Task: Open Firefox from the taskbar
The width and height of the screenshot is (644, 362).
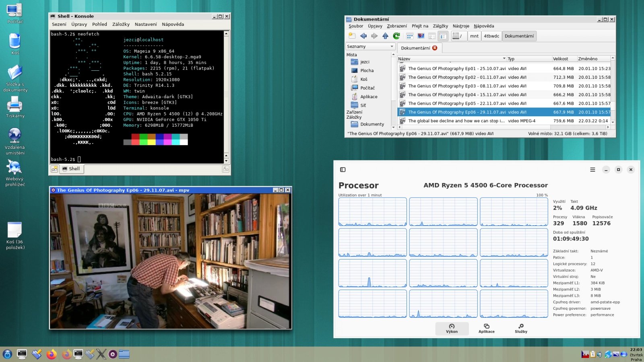Action: click(x=52, y=354)
